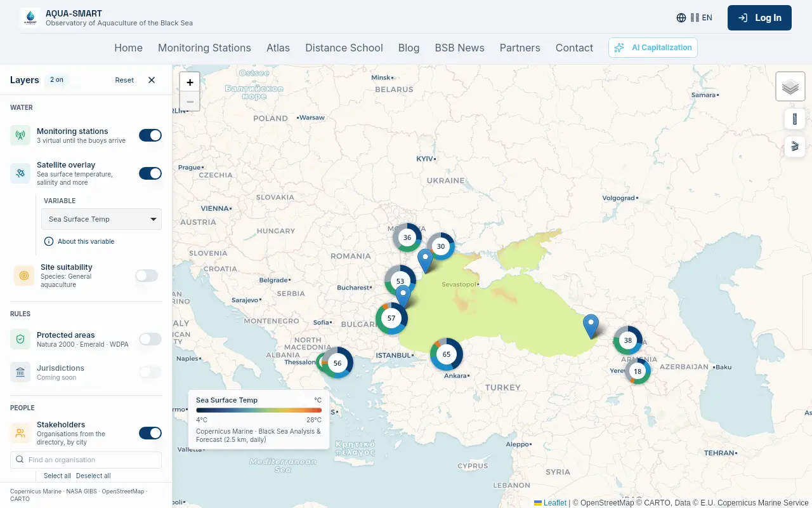Select the station pin near Sevastopol

(426, 260)
